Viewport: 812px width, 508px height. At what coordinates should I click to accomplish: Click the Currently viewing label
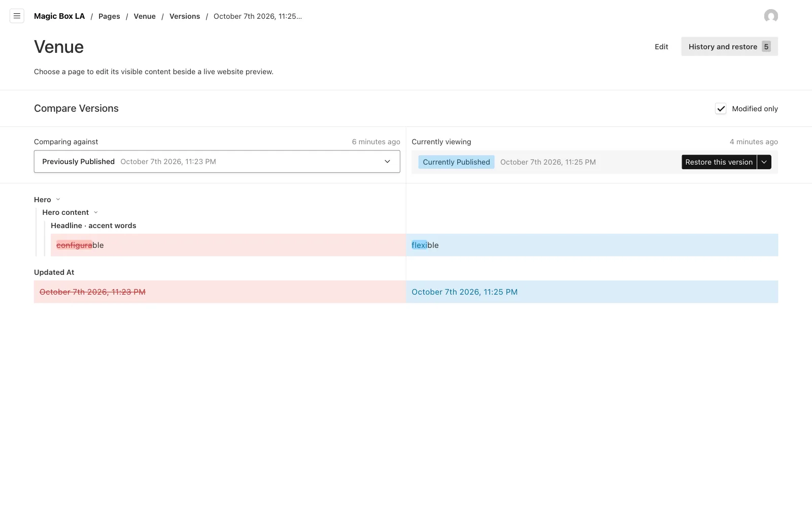click(x=441, y=142)
